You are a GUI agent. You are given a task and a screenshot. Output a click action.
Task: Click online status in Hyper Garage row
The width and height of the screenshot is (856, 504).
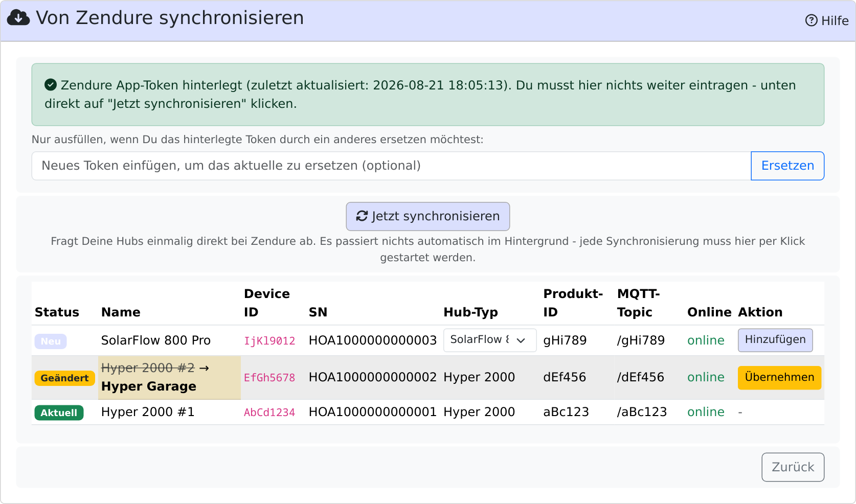(706, 377)
